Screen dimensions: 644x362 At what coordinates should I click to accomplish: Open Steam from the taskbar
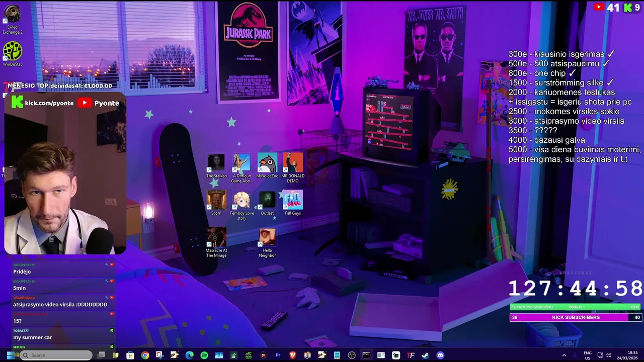425,355
